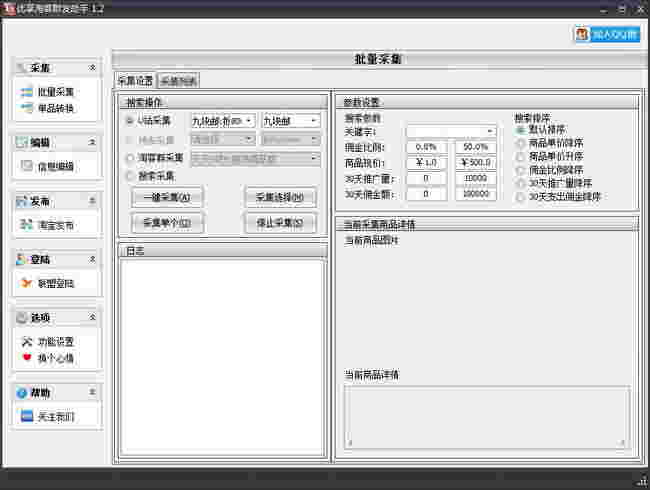Click the 佣金比例 minimum input field
650x490 pixels.
tap(426, 147)
